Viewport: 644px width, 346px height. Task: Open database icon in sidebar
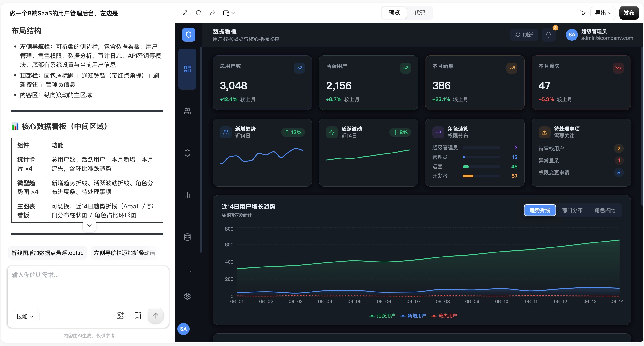187,237
